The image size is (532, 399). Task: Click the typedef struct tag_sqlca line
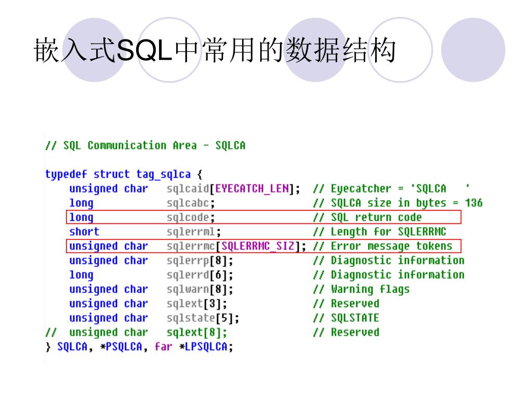coord(124,175)
